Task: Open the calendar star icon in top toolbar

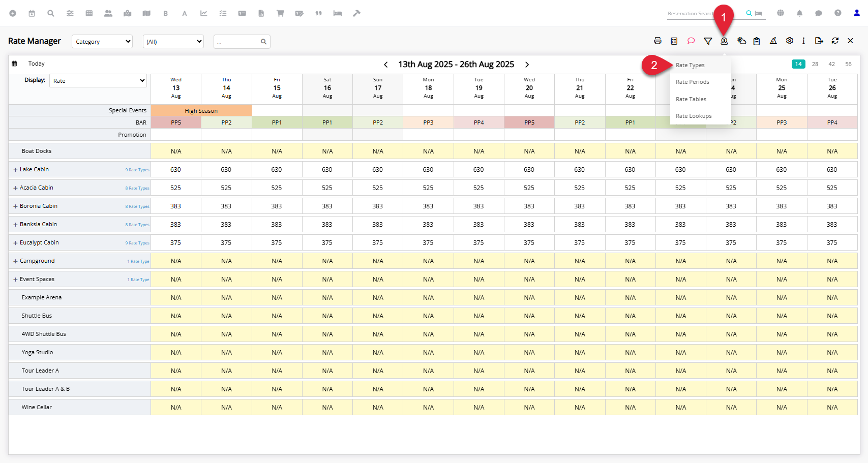Action: [x=32, y=13]
